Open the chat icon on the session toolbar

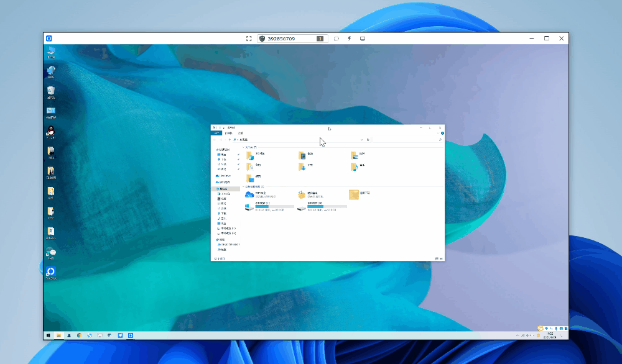point(337,38)
